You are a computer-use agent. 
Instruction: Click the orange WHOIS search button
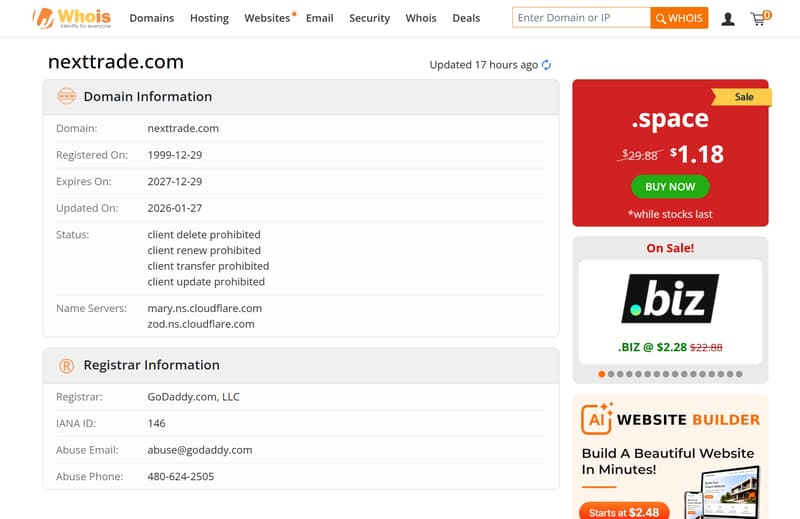[679, 18]
